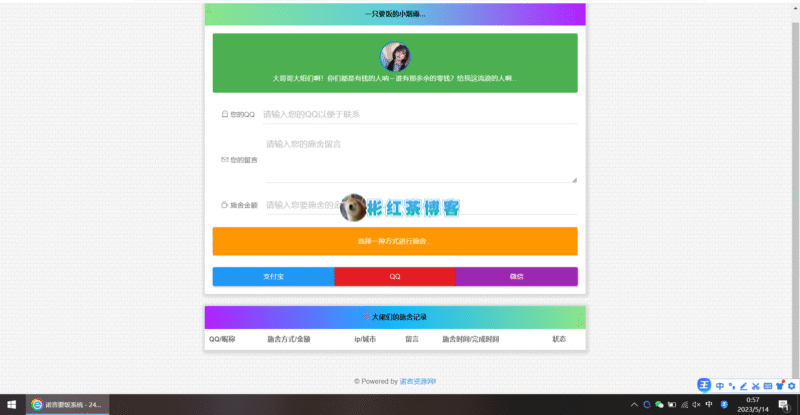The width and height of the screenshot is (800, 415).
Task: Switch to the 诺言要饭系统 browser taskbar item
Action: [x=67, y=404]
